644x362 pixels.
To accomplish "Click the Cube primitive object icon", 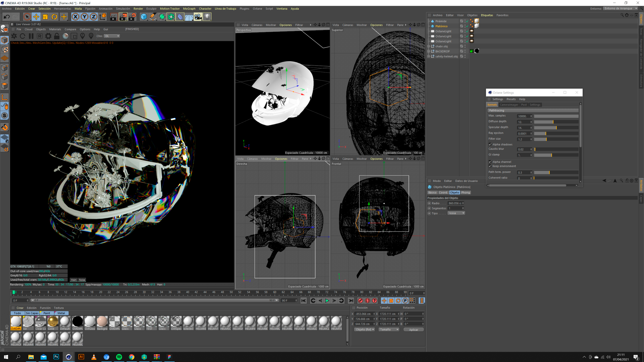I will point(144,17).
